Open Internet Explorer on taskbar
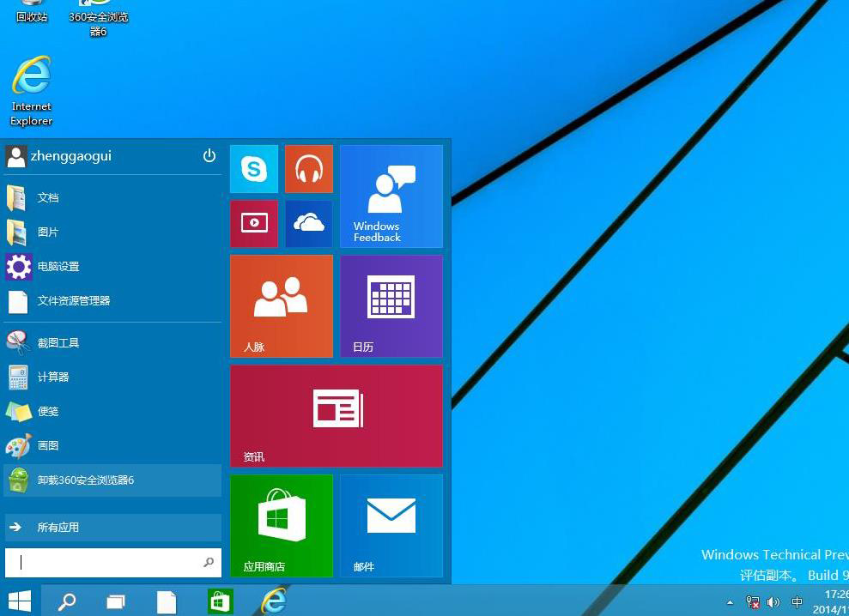 pos(274,601)
